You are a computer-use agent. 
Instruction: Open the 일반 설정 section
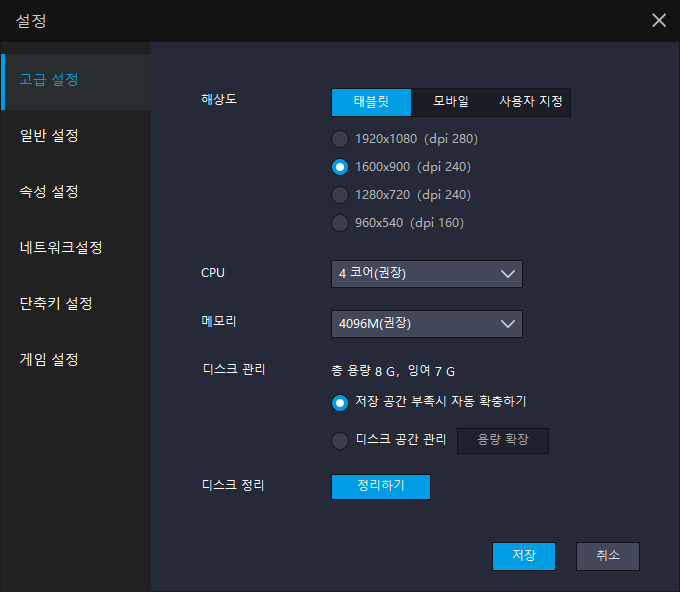tap(75, 136)
